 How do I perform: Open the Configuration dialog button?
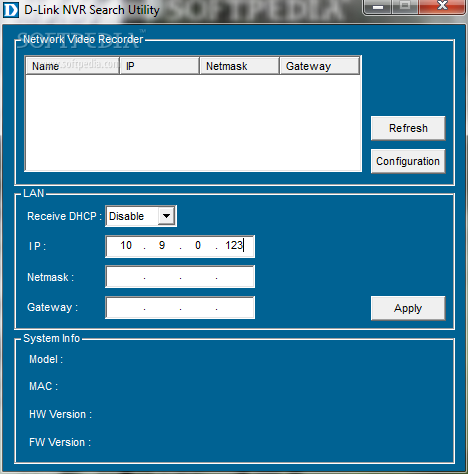[x=408, y=161]
